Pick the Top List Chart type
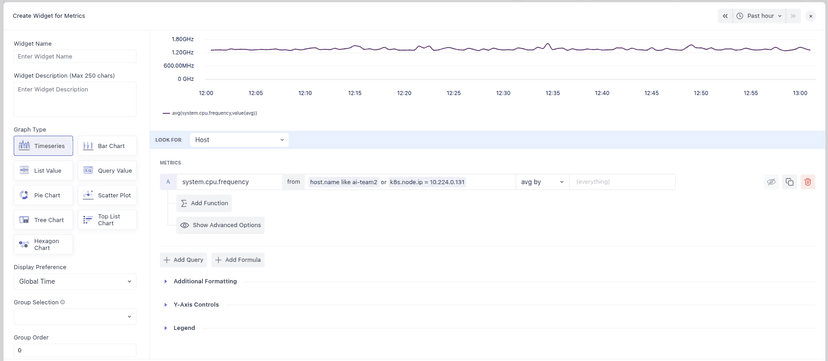 (x=107, y=220)
